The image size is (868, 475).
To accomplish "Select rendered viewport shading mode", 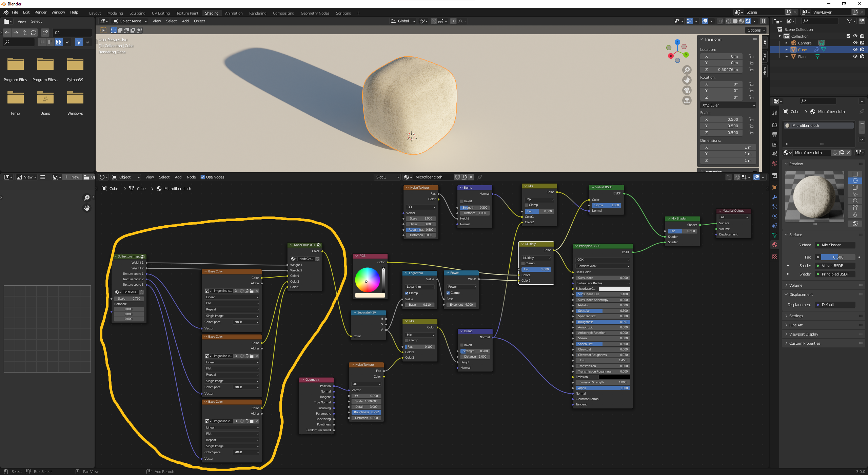I will click(748, 21).
